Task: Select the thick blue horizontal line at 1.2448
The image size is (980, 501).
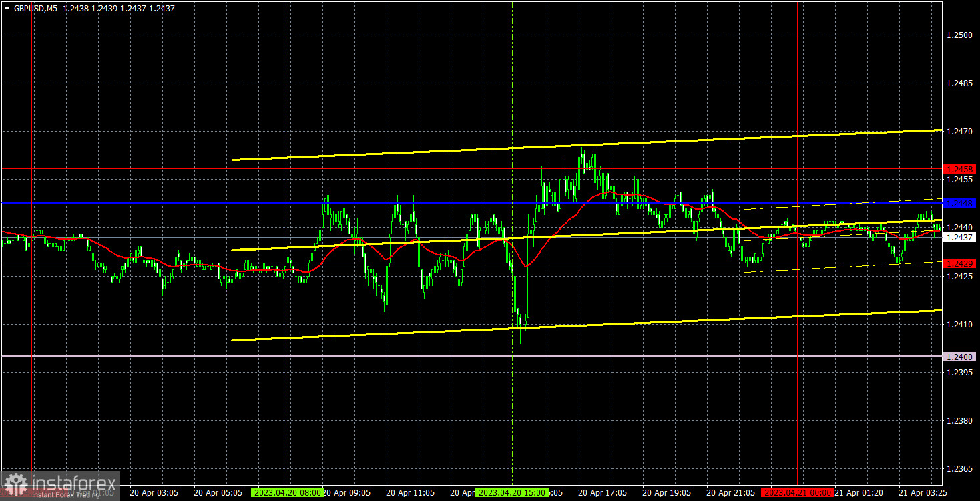Action: [x=471, y=202]
